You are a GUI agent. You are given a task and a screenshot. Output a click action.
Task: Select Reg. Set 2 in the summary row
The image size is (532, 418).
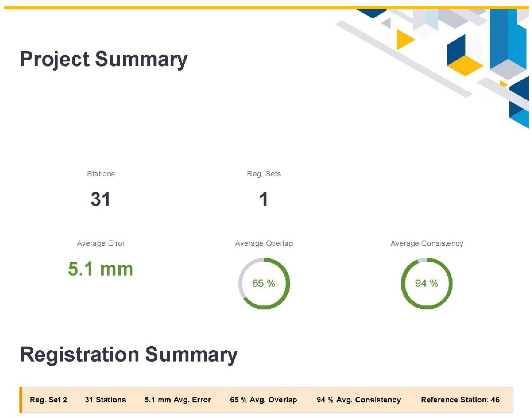(48, 400)
